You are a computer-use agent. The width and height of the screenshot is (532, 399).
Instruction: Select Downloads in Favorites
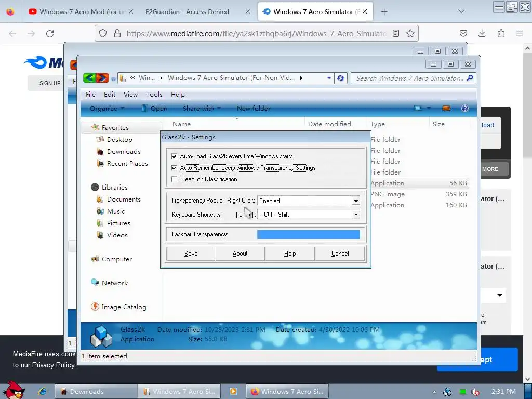click(x=124, y=151)
